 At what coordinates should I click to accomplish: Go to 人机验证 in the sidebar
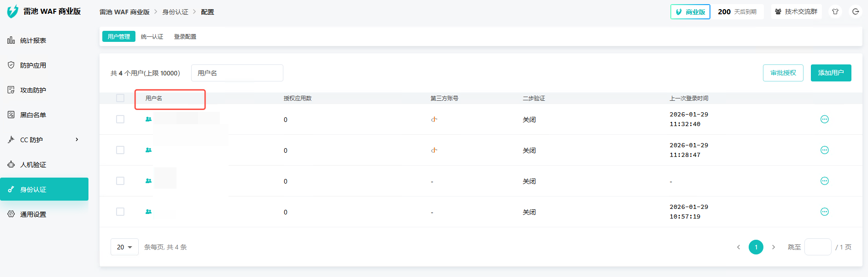33,165
